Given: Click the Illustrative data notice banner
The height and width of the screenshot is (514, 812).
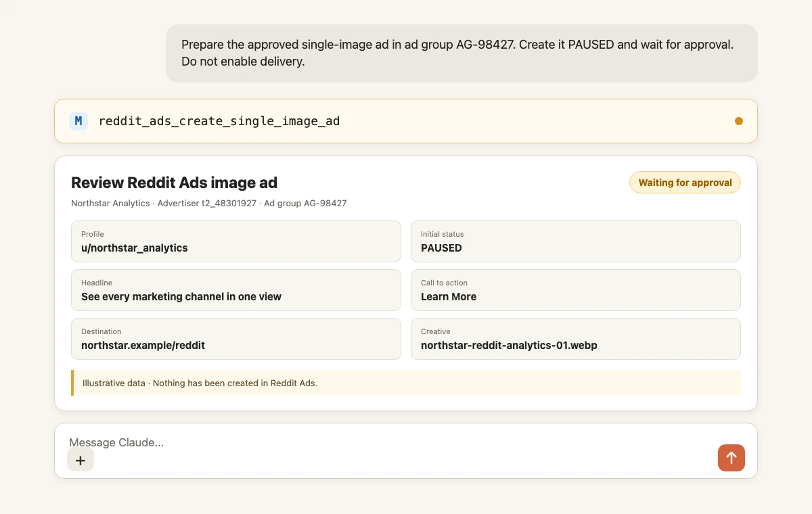Looking at the screenshot, I should click(406, 383).
